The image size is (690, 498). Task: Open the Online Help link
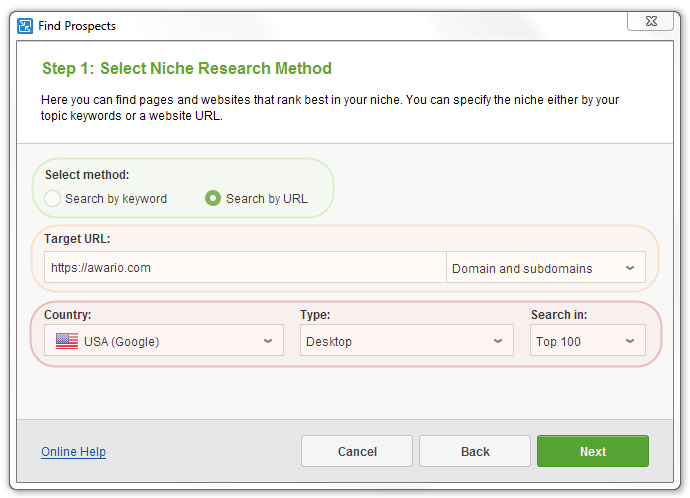(73, 452)
